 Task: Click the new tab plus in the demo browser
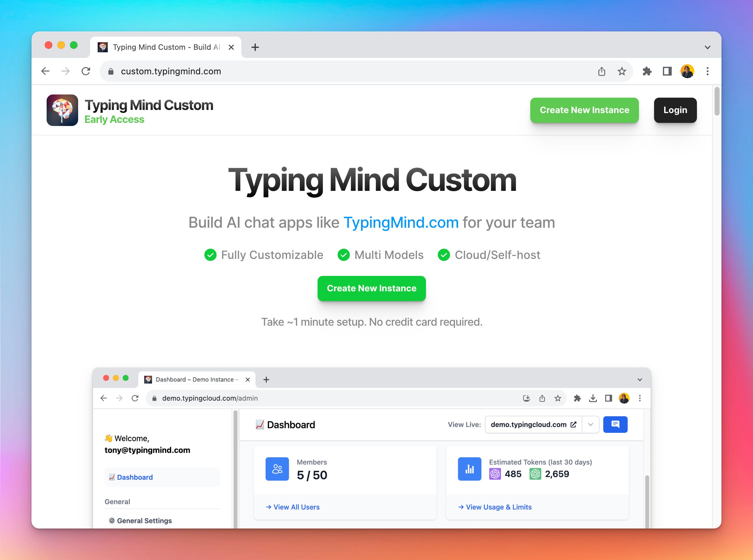pyautogui.click(x=266, y=380)
